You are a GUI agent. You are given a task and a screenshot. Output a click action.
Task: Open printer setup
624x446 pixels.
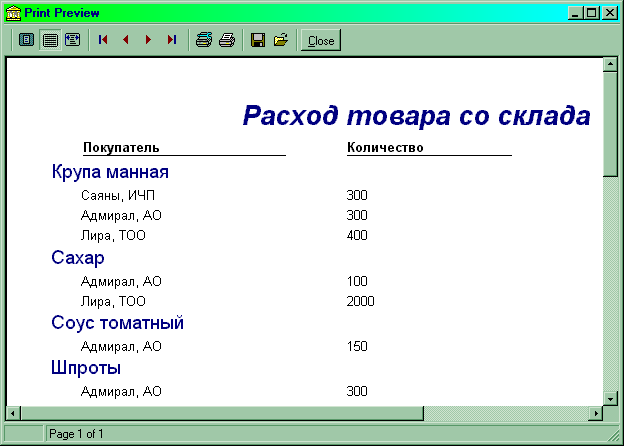point(203,40)
